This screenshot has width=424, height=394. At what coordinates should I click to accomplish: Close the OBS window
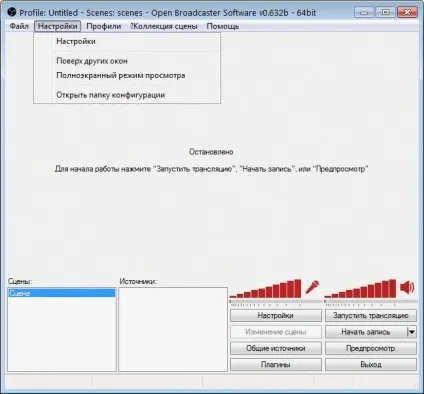pos(407,13)
